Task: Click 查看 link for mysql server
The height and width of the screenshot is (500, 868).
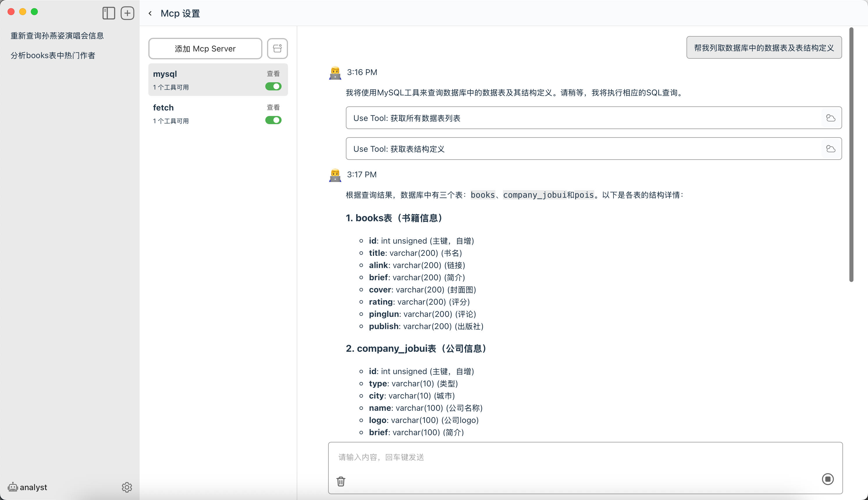Action: click(x=273, y=74)
